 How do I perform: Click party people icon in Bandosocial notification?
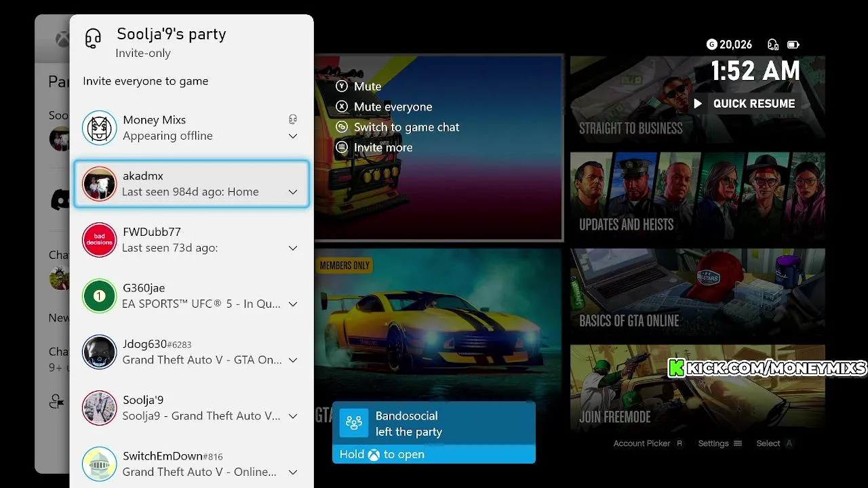coord(353,424)
